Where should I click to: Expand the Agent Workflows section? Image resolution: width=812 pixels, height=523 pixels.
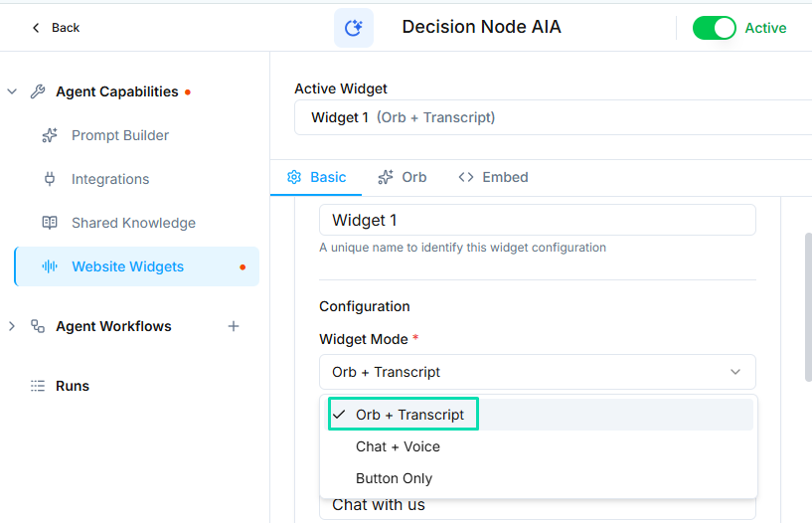pos(12,326)
